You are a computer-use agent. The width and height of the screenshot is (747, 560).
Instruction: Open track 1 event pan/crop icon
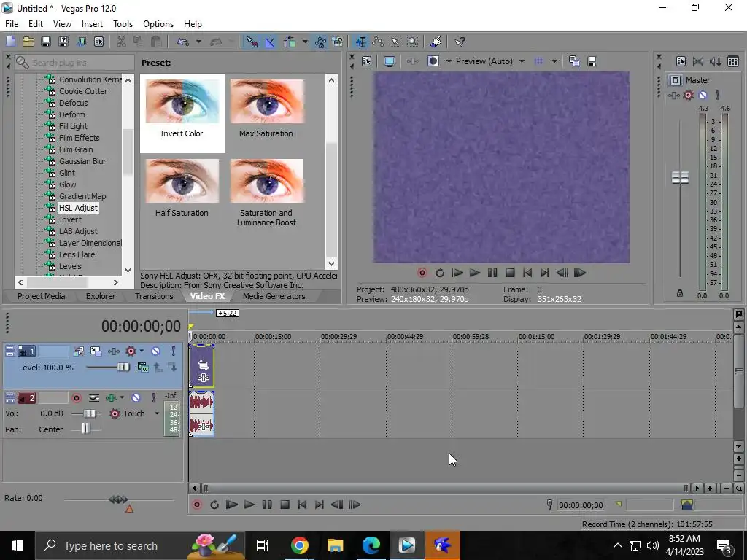tap(204, 365)
